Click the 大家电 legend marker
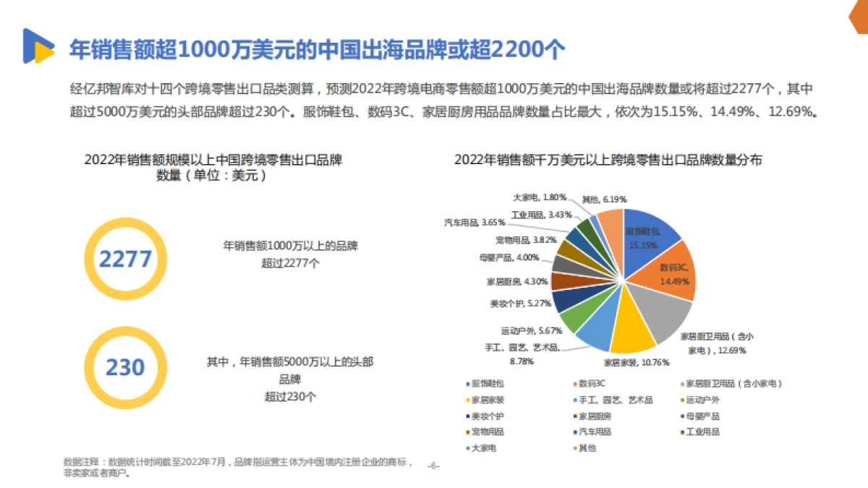 point(467,448)
